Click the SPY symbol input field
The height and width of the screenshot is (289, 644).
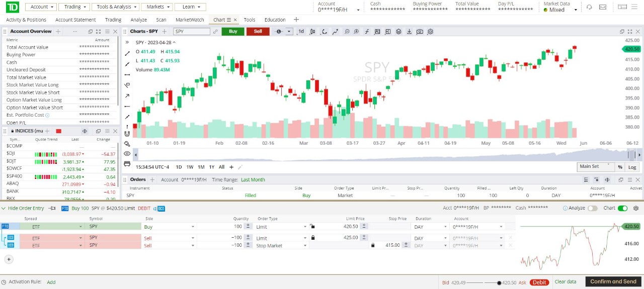coord(191,31)
